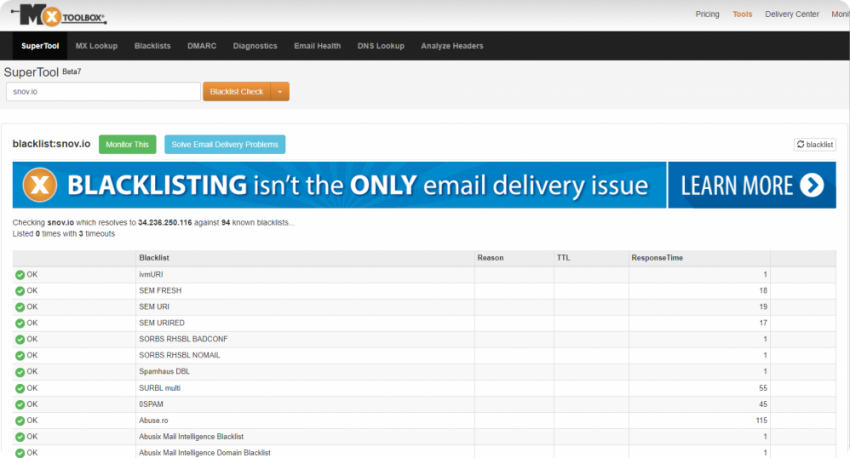Click the OK check icon for 0SPAM
The height and width of the screenshot is (458, 850).
click(x=20, y=404)
